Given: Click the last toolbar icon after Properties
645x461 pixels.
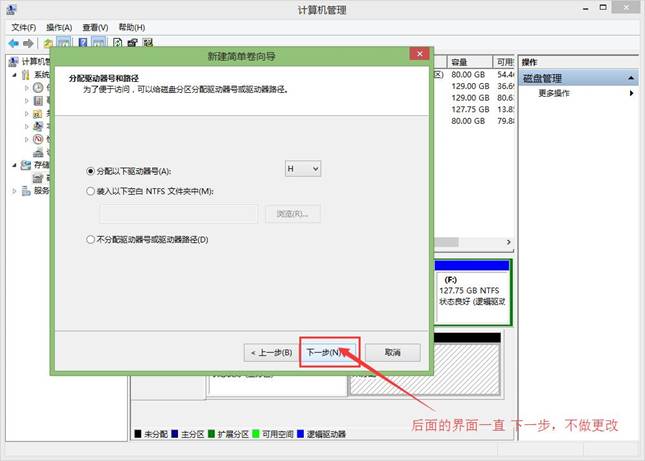Looking at the screenshot, I should pos(148,43).
